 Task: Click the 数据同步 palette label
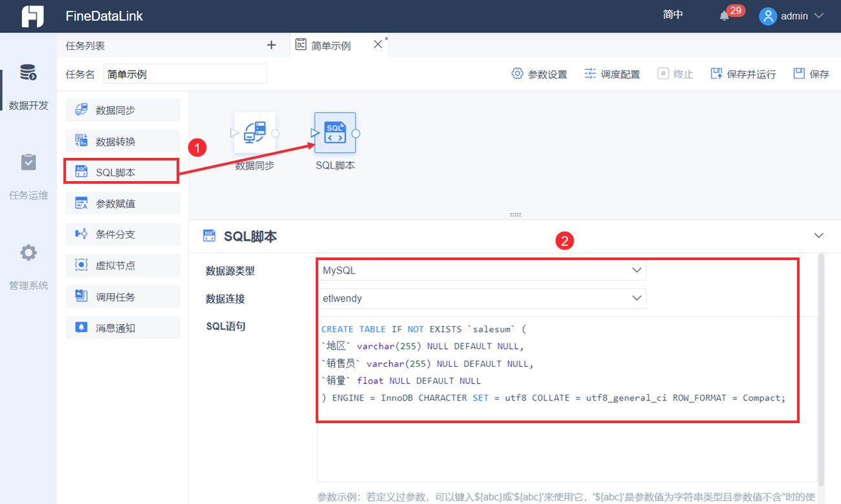click(115, 111)
